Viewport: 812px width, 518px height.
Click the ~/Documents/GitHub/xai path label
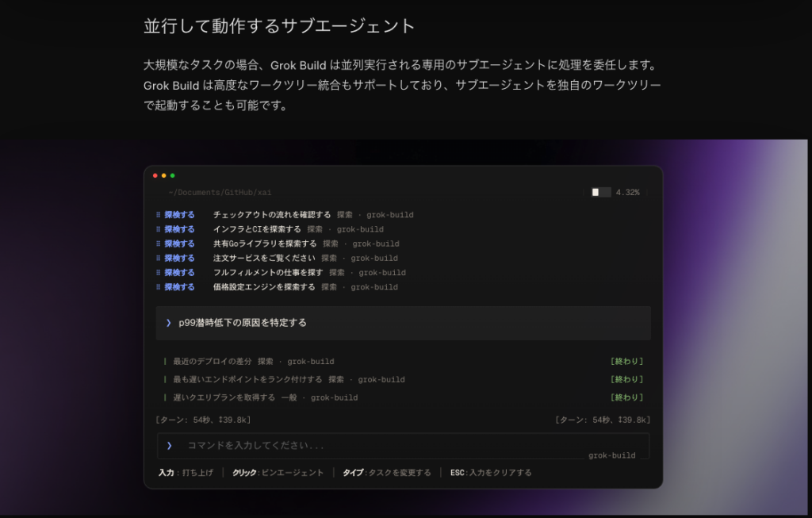[x=220, y=192]
